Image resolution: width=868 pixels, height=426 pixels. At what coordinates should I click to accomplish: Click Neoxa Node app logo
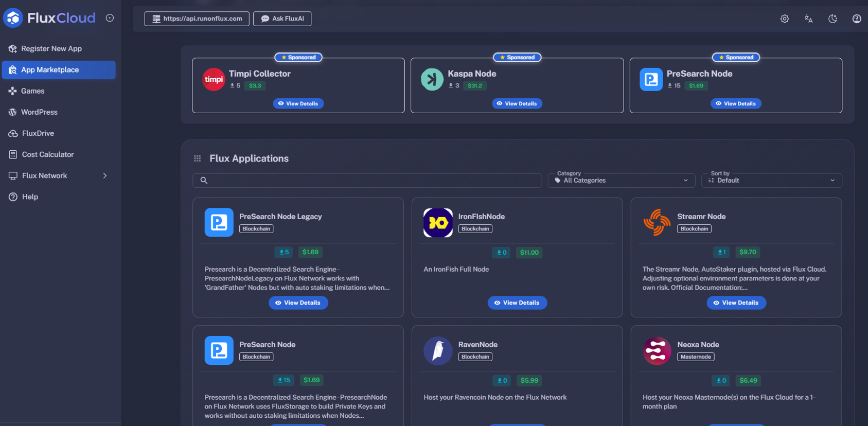pos(657,350)
